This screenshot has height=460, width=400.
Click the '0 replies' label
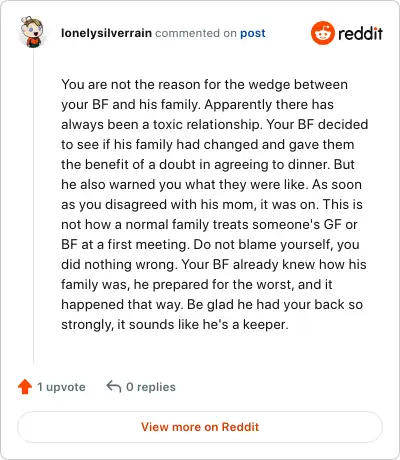(151, 387)
